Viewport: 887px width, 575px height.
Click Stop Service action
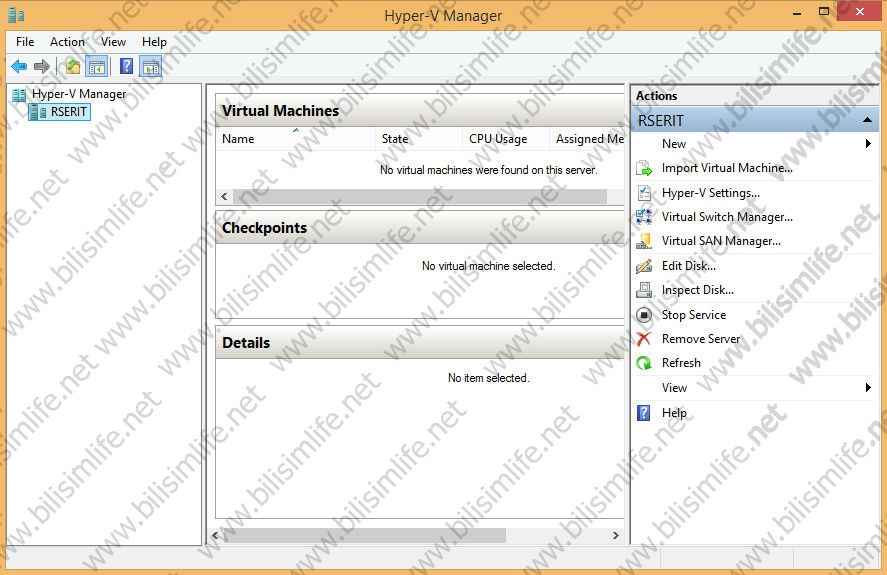point(693,315)
